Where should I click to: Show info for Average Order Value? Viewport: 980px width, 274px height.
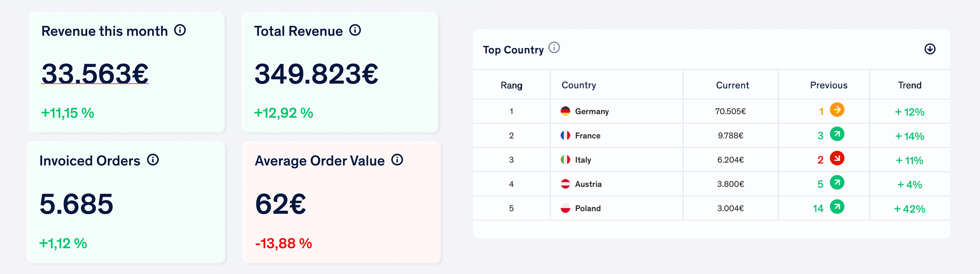(397, 160)
